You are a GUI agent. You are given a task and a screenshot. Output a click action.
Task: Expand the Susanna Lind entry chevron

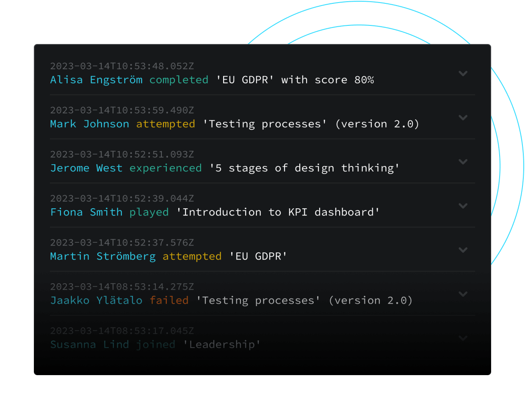pyautogui.click(x=463, y=338)
